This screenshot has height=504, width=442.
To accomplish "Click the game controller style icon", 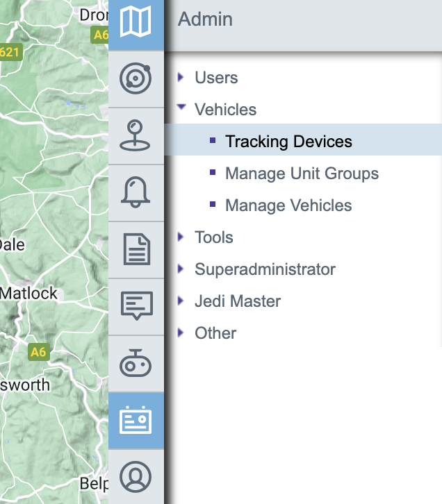I will 136,363.
